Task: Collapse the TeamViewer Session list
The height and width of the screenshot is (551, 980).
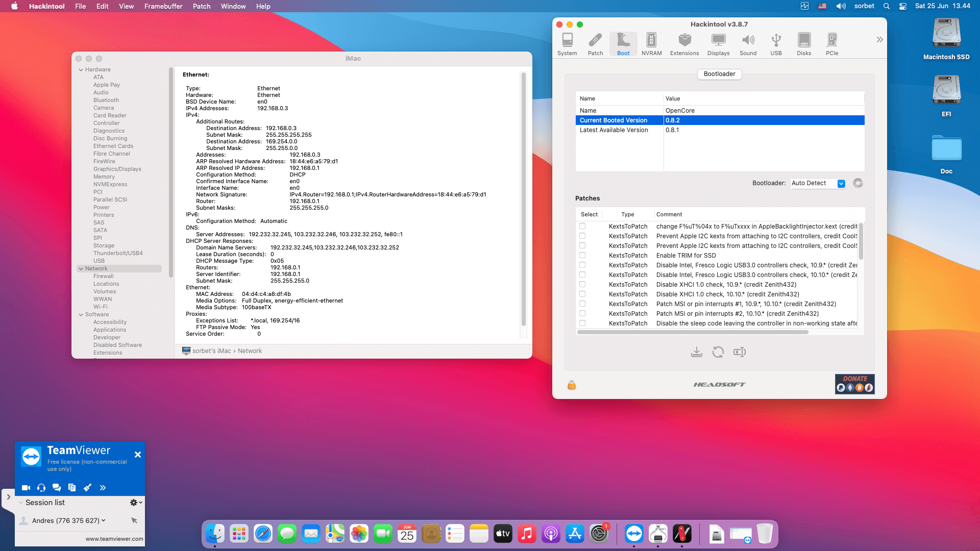Action: (21, 503)
